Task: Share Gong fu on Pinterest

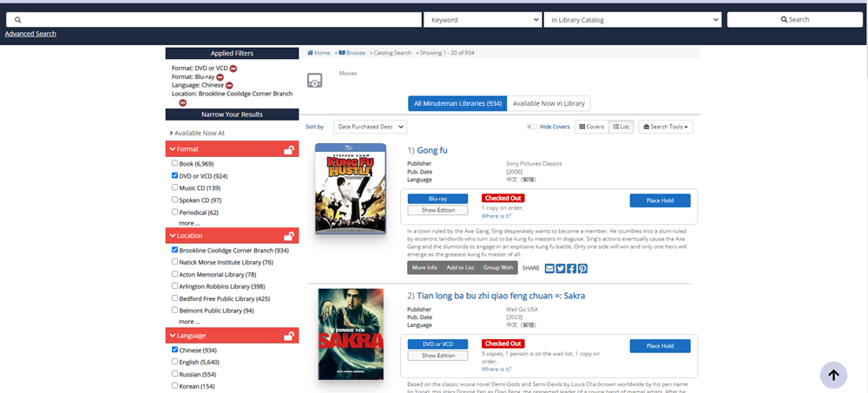Action: point(582,268)
